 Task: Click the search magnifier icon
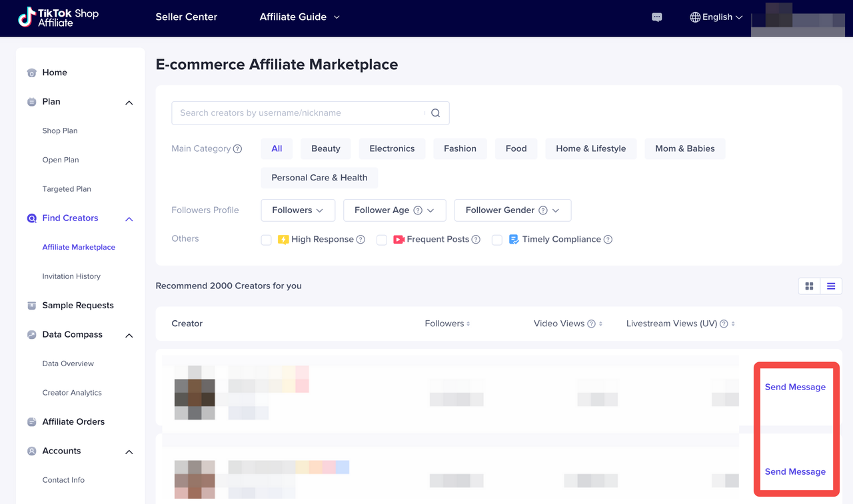coord(435,113)
